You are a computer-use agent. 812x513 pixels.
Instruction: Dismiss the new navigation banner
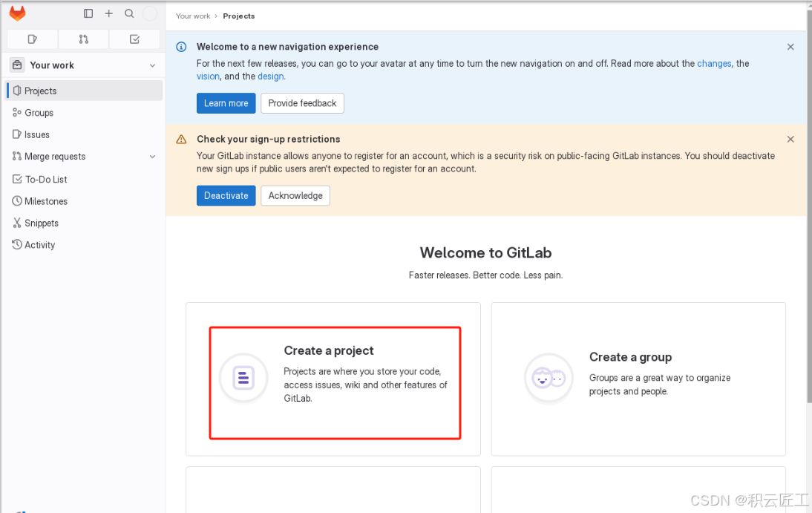[x=790, y=47]
